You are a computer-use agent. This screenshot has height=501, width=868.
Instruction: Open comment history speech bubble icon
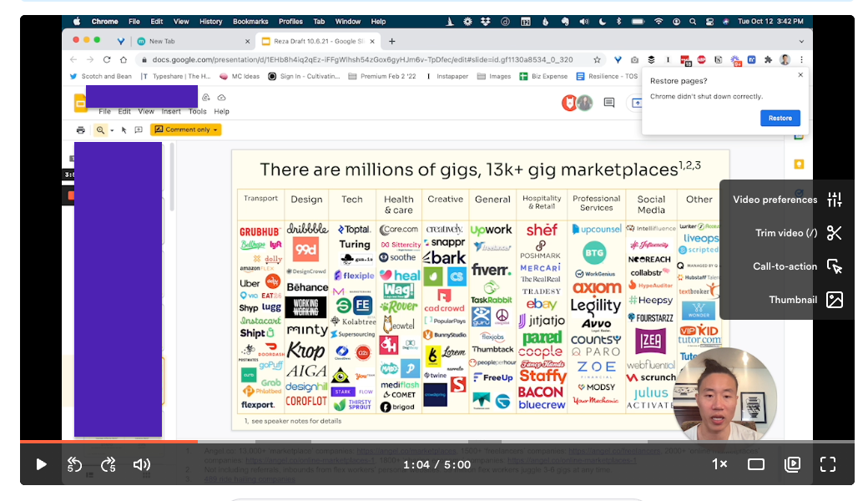(x=609, y=103)
